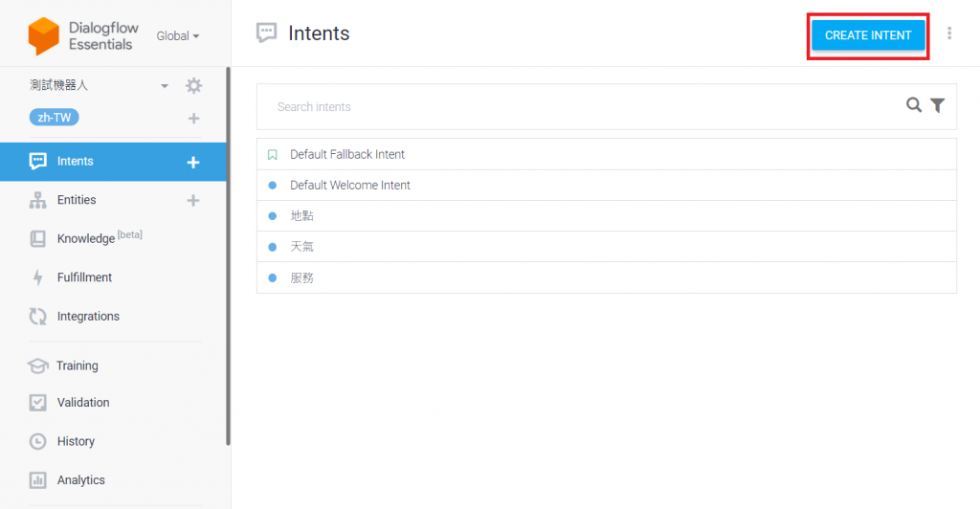This screenshot has height=509, width=980.
Task: Open the three-dot more options menu
Action: tap(948, 33)
